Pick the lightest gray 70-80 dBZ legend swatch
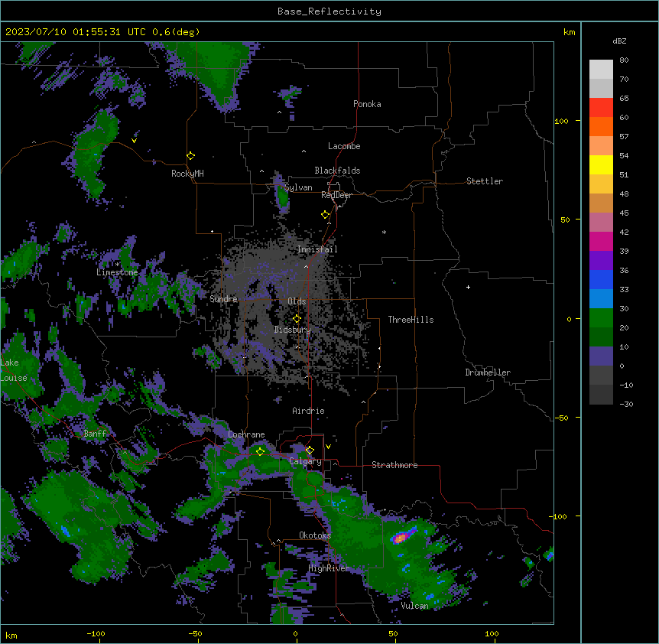Screen dimensions: 659x644 [x=601, y=70]
